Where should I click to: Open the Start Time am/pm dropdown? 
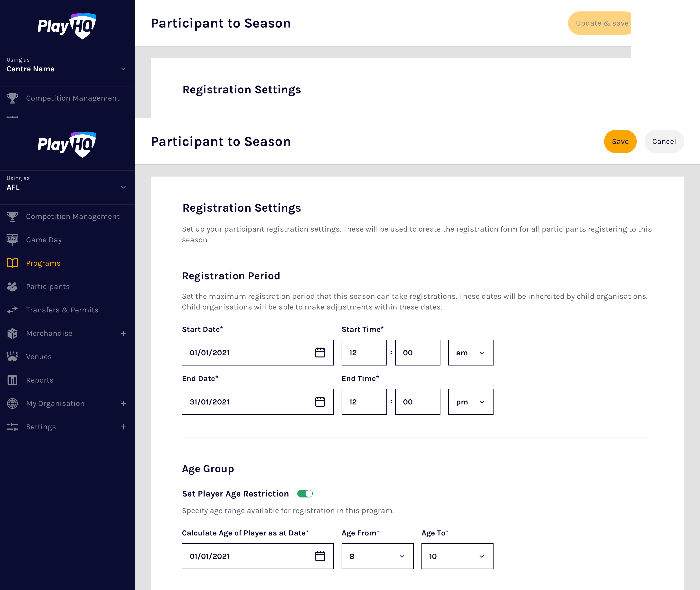(470, 353)
